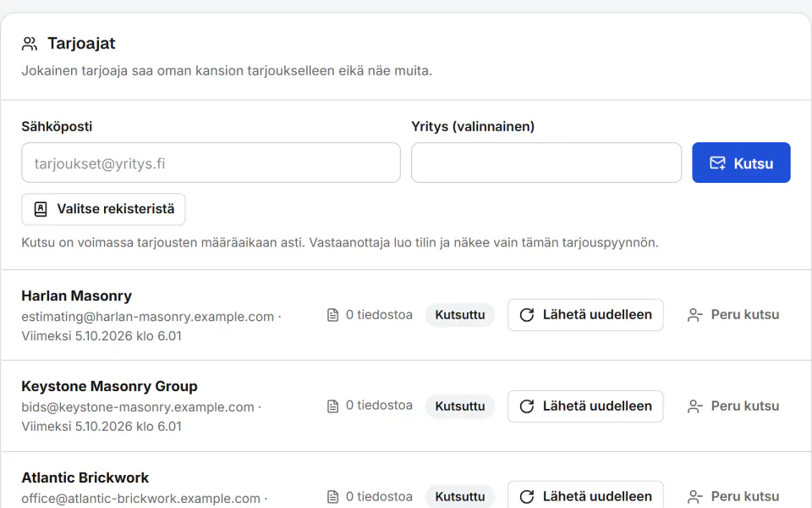This screenshot has width=812, height=508.
Task: Click remove-user icon in Keystone Masonry Group row
Action: tap(695, 406)
